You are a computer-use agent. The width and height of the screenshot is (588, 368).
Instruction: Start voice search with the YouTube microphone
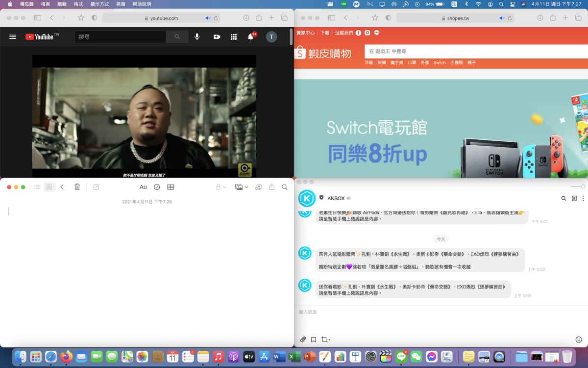click(197, 37)
